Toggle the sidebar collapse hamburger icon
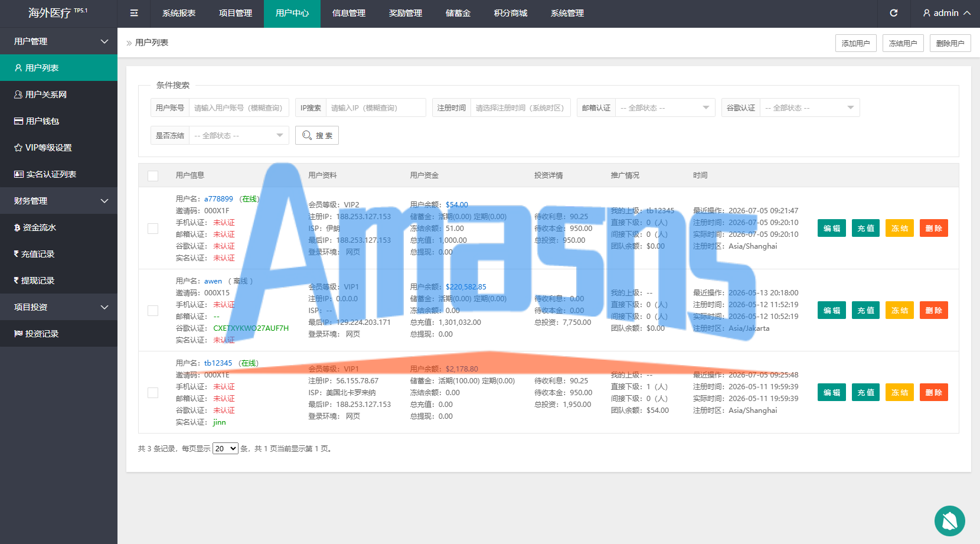 pos(134,13)
